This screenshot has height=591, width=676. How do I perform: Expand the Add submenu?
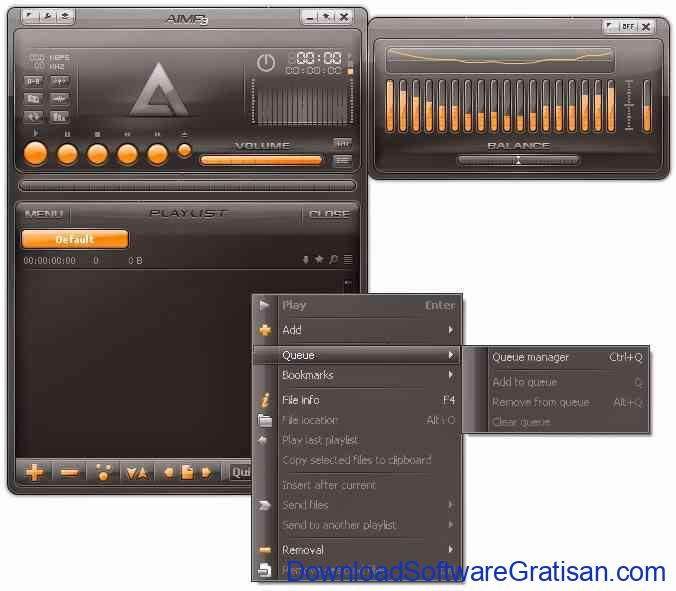(x=357, y=330)
